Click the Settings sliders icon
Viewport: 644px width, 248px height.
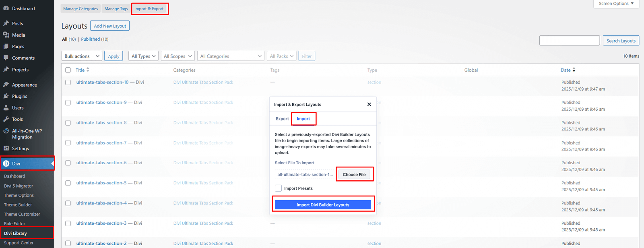6,148
